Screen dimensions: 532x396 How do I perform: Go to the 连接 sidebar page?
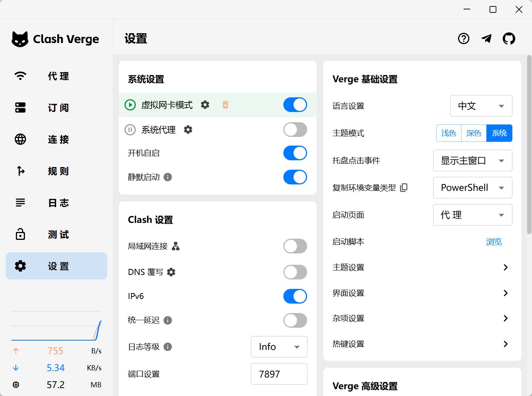point(57,140)
